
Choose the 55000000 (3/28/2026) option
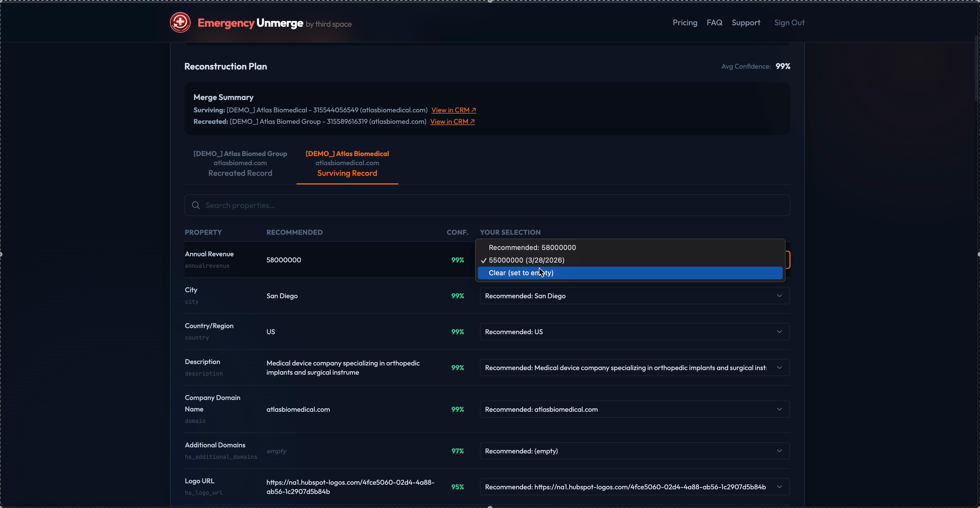[x=630, y=260]
